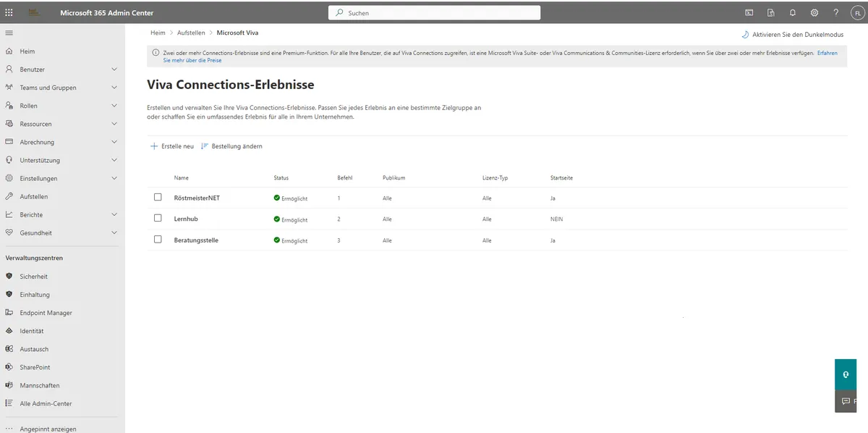Toggle Aktivieren Sie den Dunkelmodus
Image resolution: width=868 pixels, height=433 pixels.
pyautogui.click(x=792, y=34)
